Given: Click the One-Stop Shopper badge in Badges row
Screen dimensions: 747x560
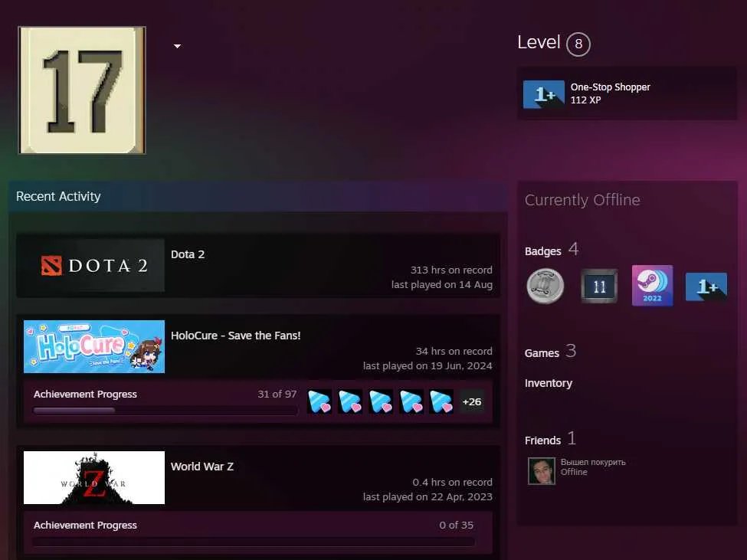Looking at the screenshot, I should tap(706, 287).
